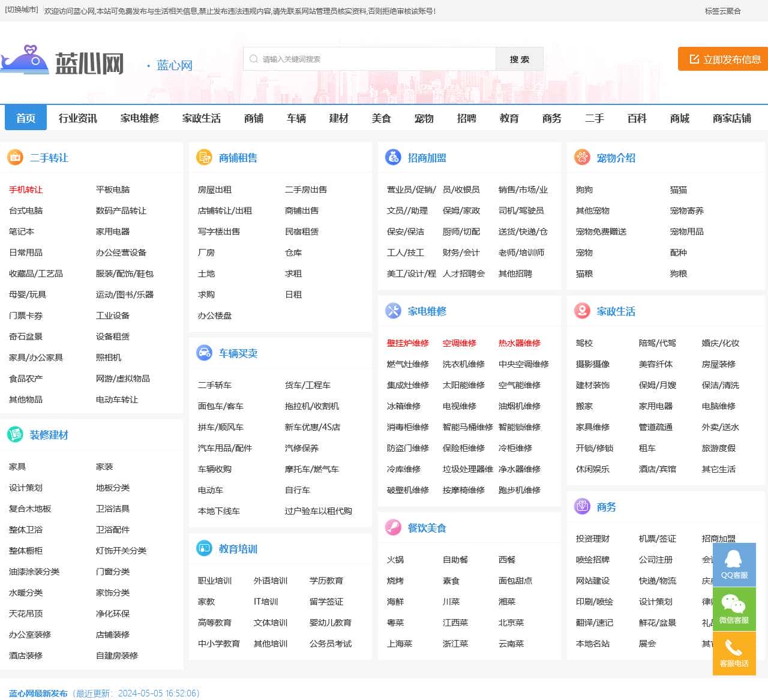Click the 餐饮美食 section icon
Viewport: 768px width, 700px height.
pos(393,527)
